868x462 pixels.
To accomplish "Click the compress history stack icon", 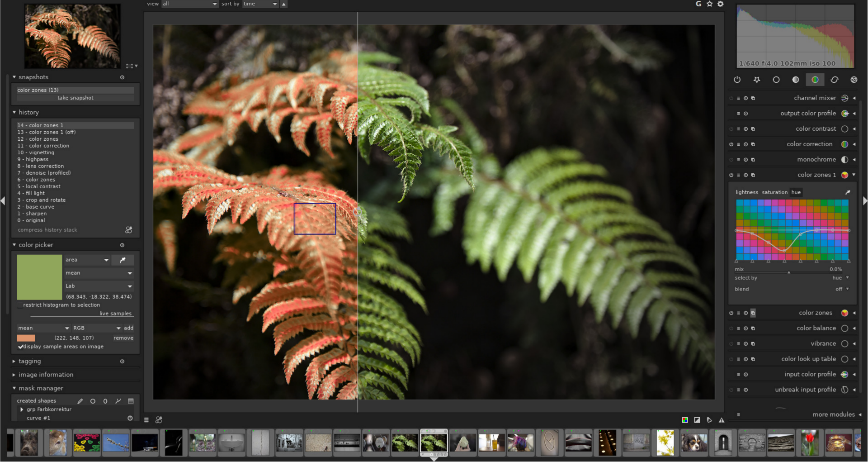I will [x=128, y=230].
